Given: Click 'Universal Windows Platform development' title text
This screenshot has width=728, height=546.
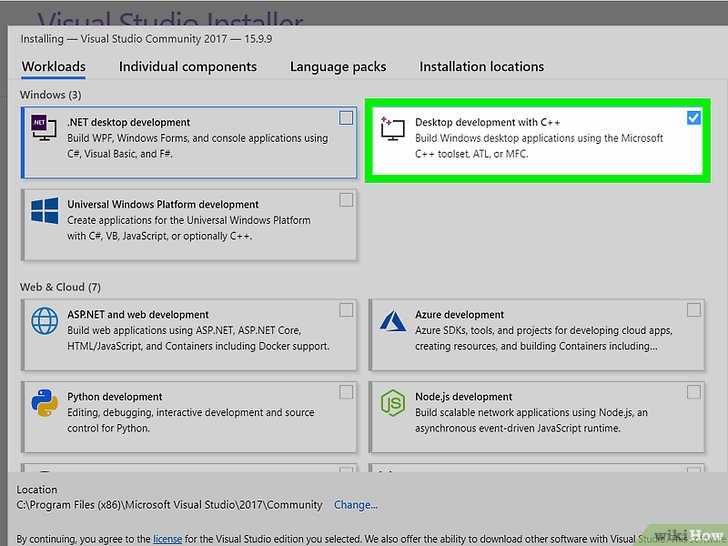Looking at the screenshot, I should 163,204.
